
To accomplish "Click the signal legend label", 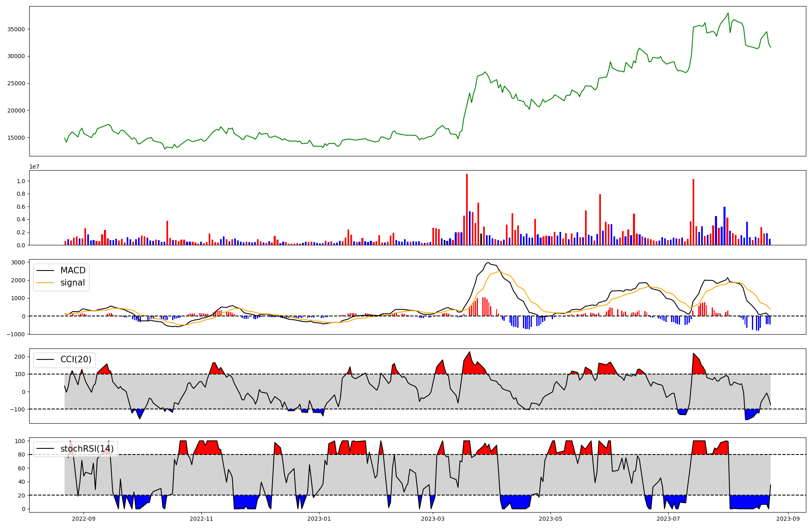I will [x=72, y=283].
